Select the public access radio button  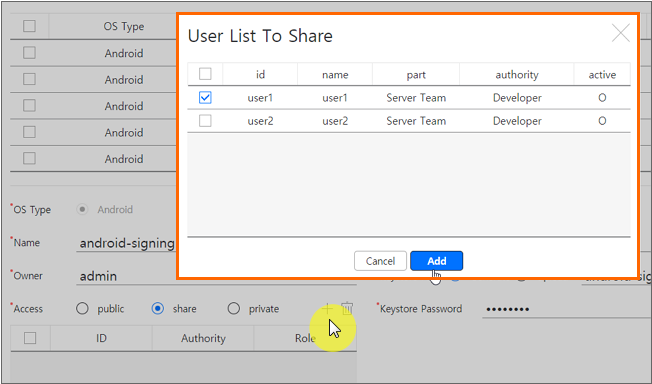(82, 309)
